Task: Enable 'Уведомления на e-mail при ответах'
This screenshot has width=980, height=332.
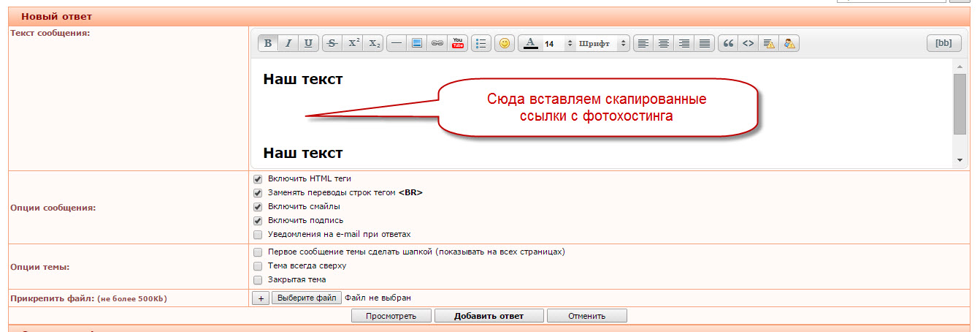Action: click(257, 235)
